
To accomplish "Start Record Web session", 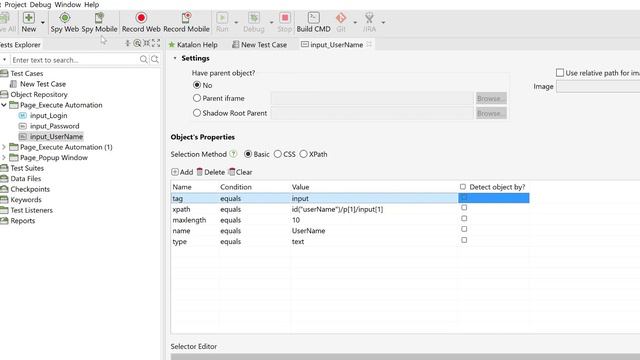I will (141, 22).
